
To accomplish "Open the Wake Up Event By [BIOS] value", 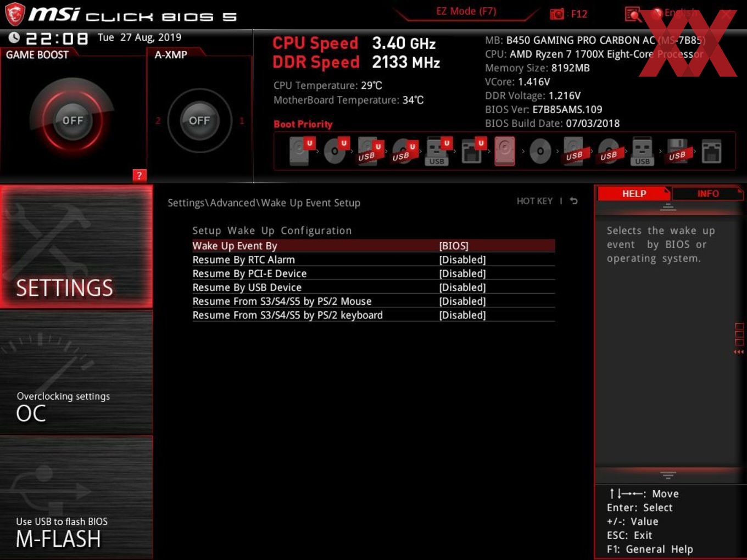I will pyautogui.click(x=454, y=245).
